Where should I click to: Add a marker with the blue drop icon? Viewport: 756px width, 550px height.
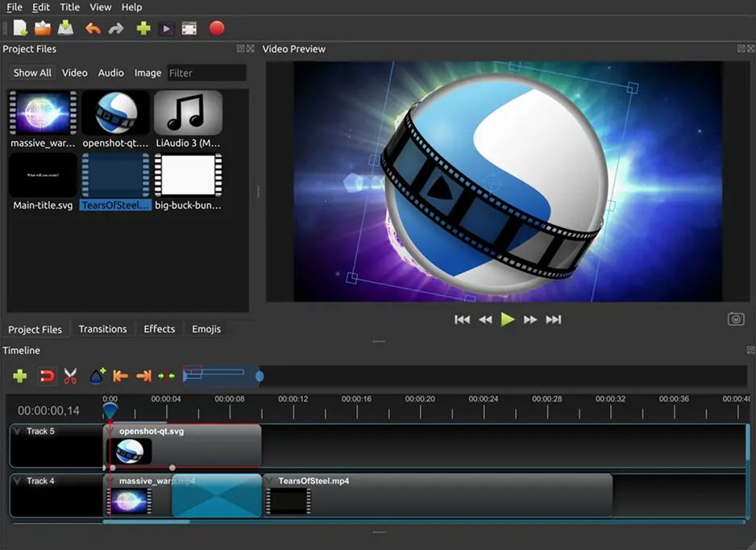pyautogui.click(x=98, y=375)
